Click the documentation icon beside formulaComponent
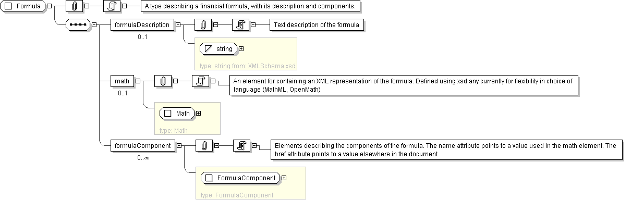Image resolution: width=644 pixels, height=200 pixels. pyautogui.click(x=241, y=146)
